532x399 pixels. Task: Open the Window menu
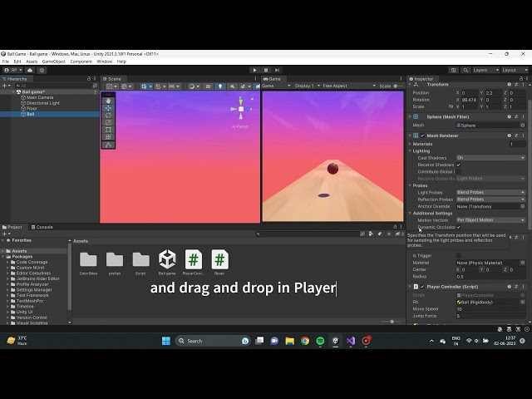click(x=105, y=62)
